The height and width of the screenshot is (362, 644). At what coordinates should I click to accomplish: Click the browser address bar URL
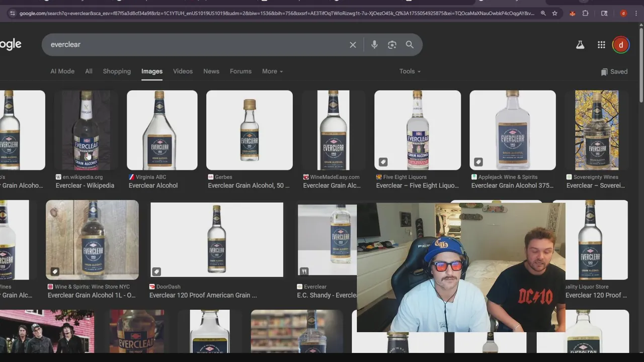pyautogui.click(x=277, y=14)
